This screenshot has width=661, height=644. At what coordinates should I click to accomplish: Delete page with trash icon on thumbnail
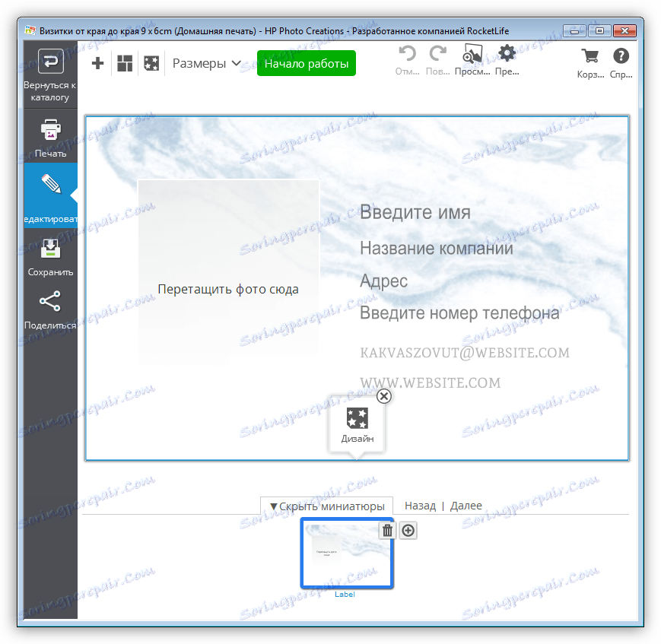pos(387,531)
